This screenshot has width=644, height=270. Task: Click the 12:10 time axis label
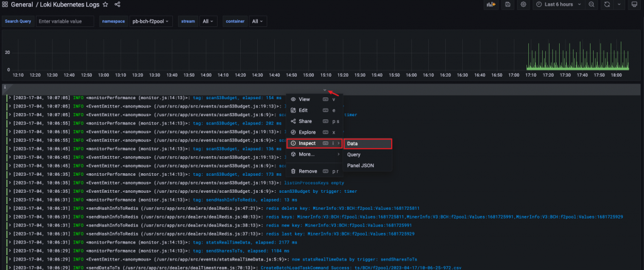(18, 75)
